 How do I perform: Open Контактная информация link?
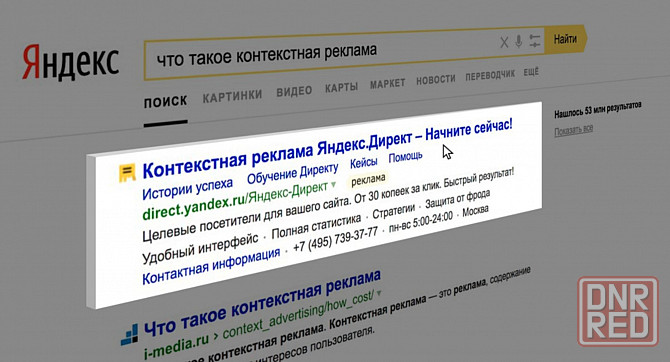[x=211, y=266]
